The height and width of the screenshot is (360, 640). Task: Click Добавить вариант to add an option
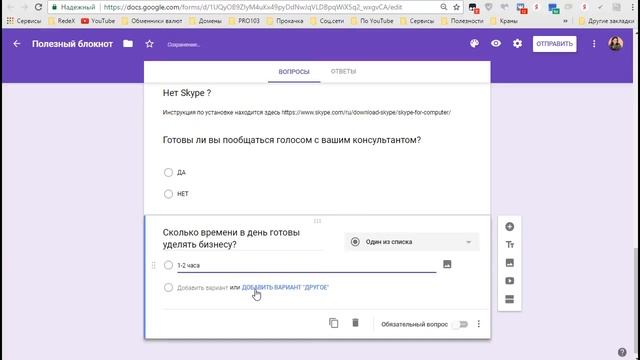[x=202, y=288]
